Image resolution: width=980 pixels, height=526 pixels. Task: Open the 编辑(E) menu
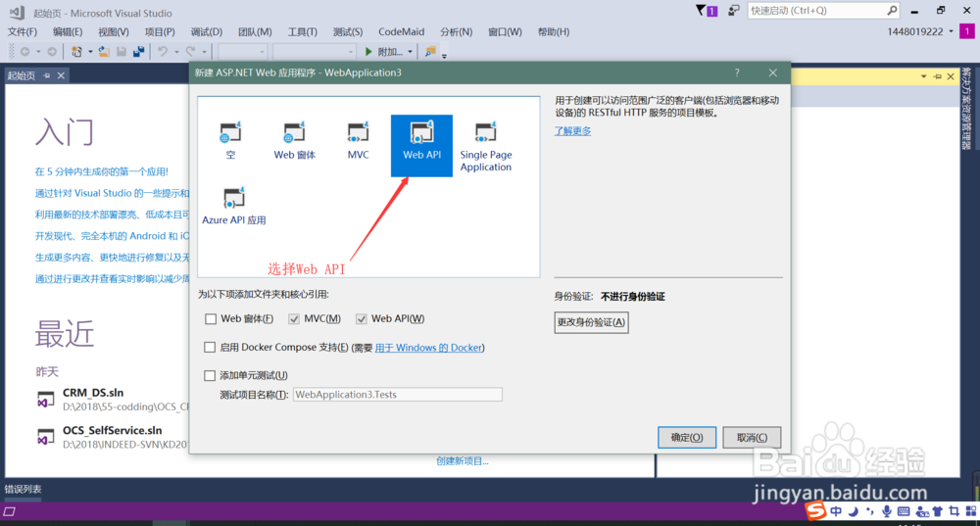pos(68,32)
